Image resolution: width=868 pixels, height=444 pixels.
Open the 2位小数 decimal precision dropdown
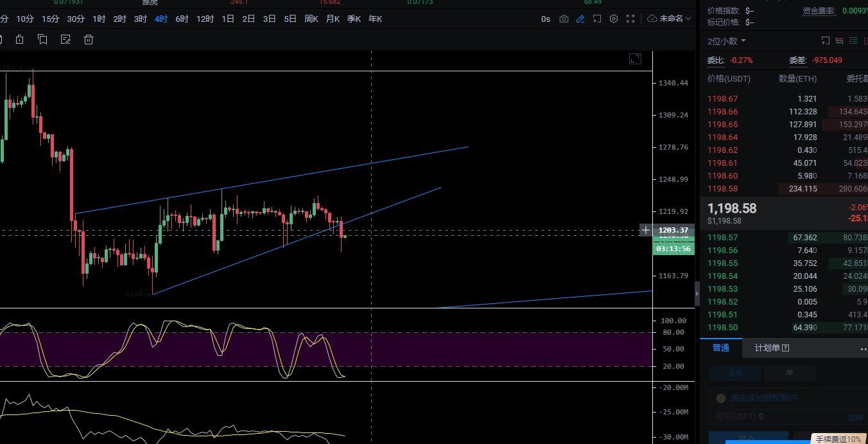(727, 41)
